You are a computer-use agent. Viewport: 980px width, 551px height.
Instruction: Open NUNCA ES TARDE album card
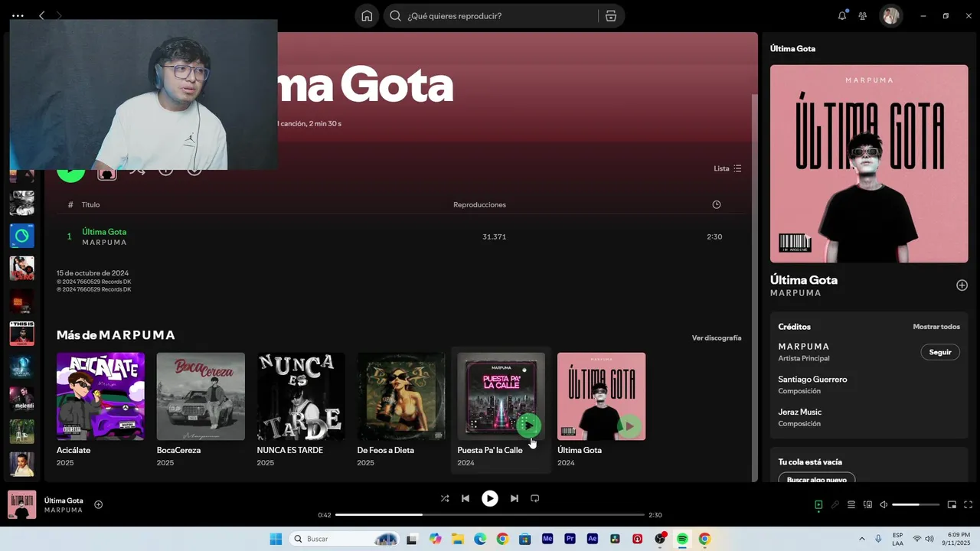coord(301,410)
